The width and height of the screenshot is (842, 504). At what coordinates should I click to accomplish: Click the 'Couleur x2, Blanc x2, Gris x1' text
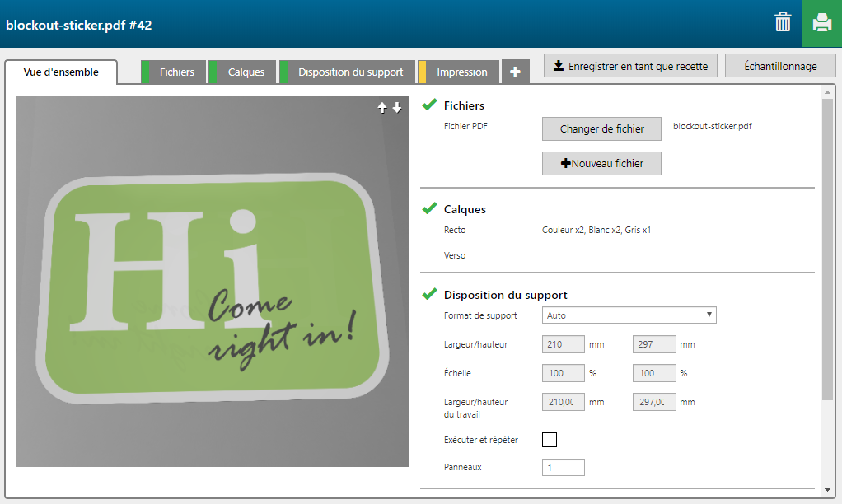tap(596, 230)
